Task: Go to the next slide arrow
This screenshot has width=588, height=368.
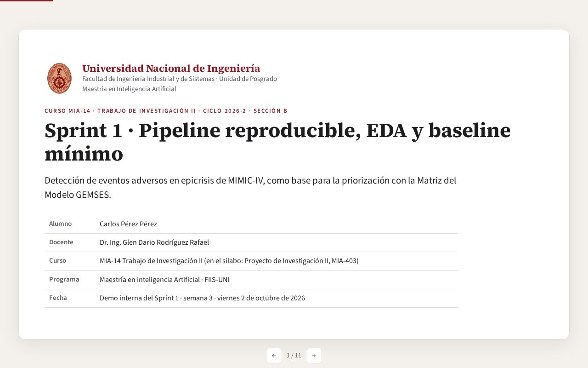Action: coord(314,356)
